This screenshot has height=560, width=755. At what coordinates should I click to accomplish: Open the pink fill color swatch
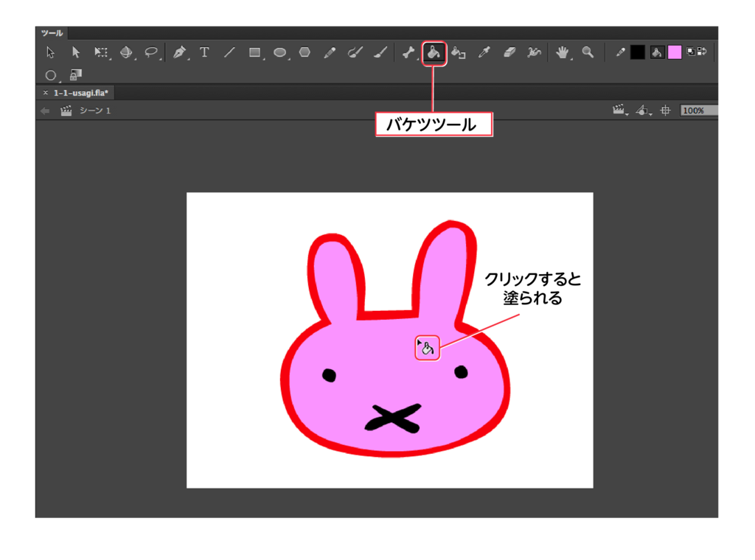pos(675,52)
